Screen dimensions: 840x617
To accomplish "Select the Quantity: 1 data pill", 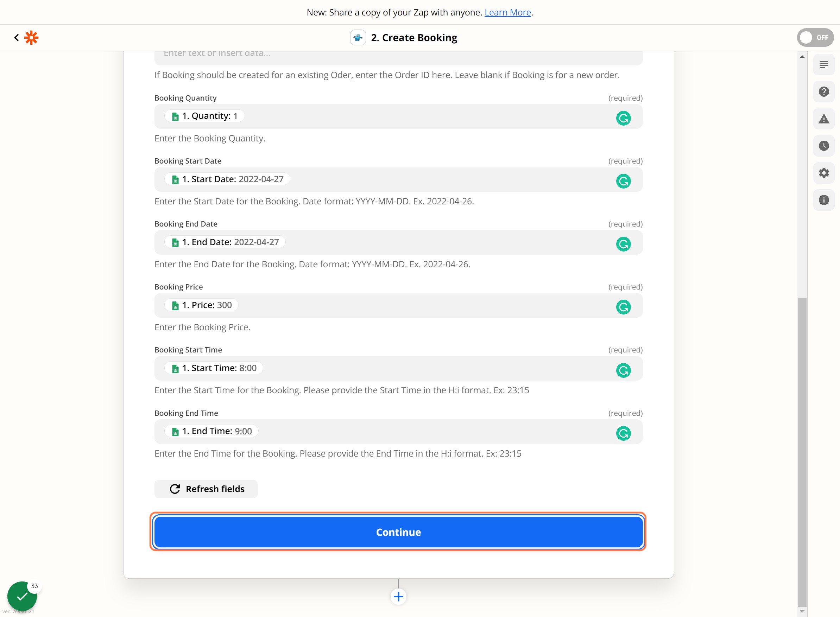I will [204, 116].
